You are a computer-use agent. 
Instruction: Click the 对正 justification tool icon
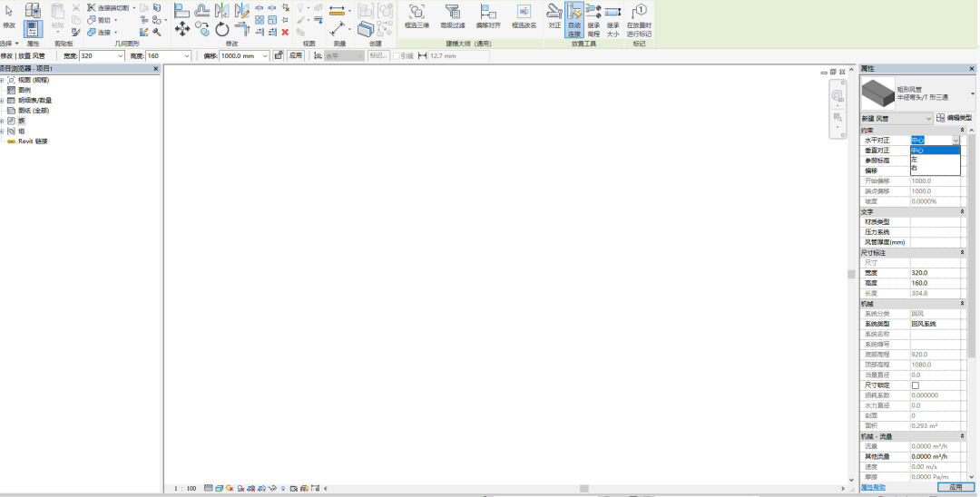coord(554,15)
